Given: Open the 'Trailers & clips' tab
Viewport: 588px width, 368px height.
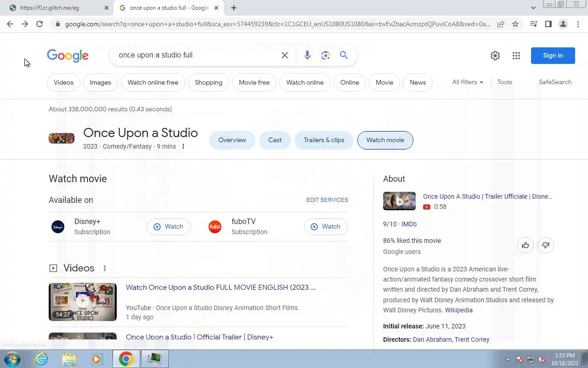Looking at the screenshot, I should (x=324, y=140).
